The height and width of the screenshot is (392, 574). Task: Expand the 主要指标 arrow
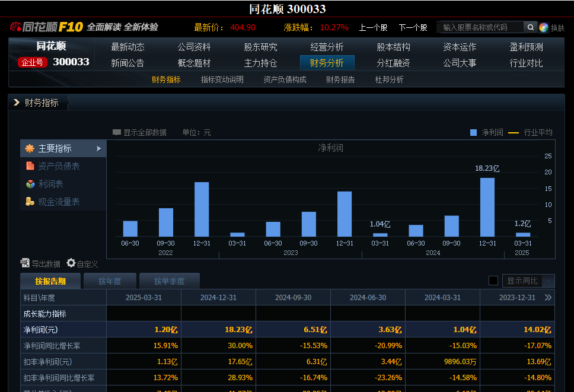99,149
